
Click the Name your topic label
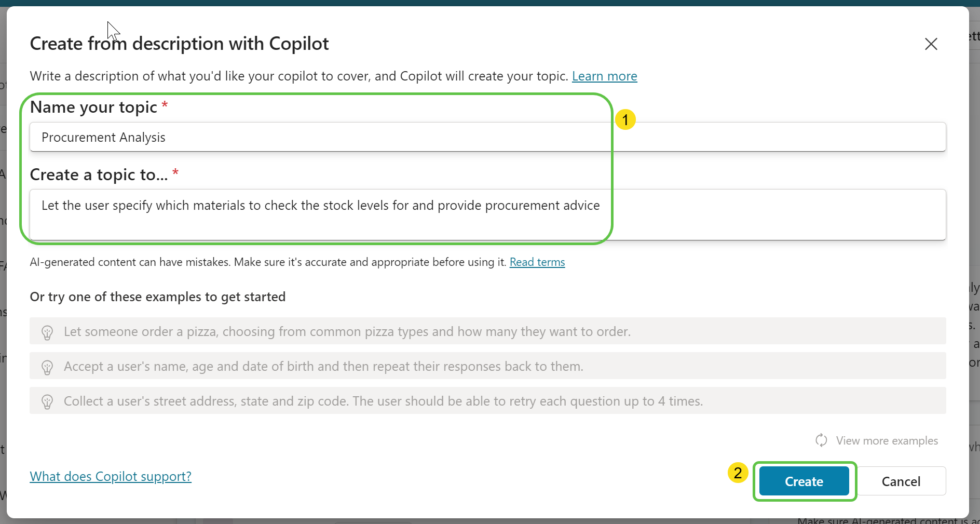click(93, 107)
